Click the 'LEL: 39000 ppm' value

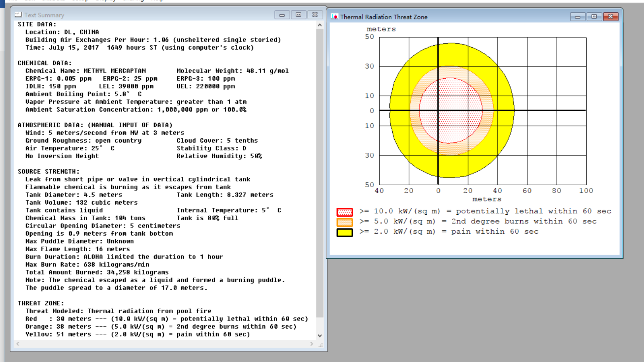(x=126, y=86)
